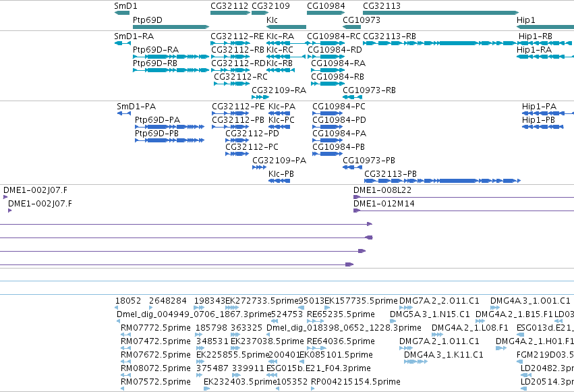Select the CG32109 gene feature

(260, 13)
